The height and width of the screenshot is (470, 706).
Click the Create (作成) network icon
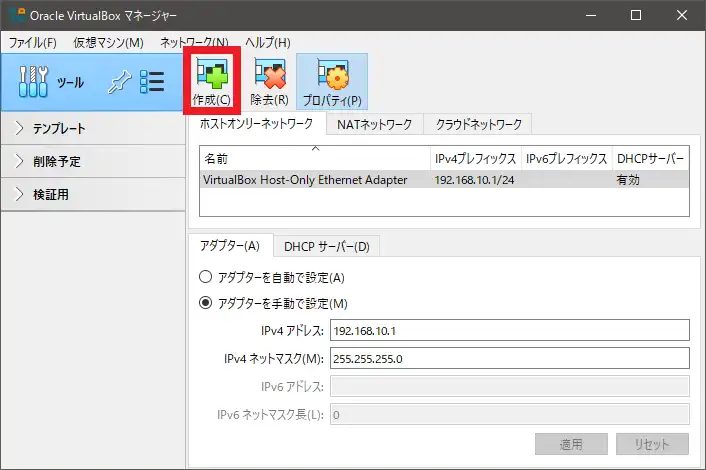[212, 81]
